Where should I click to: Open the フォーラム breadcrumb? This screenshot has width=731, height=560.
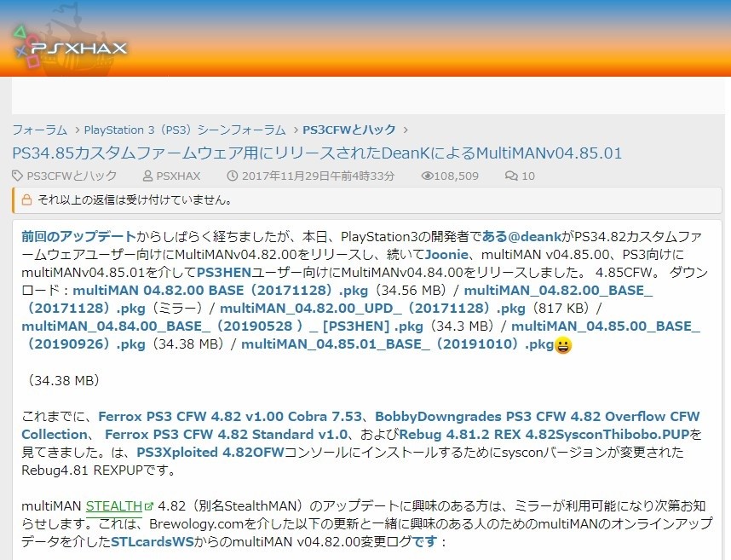click(40, 130)
